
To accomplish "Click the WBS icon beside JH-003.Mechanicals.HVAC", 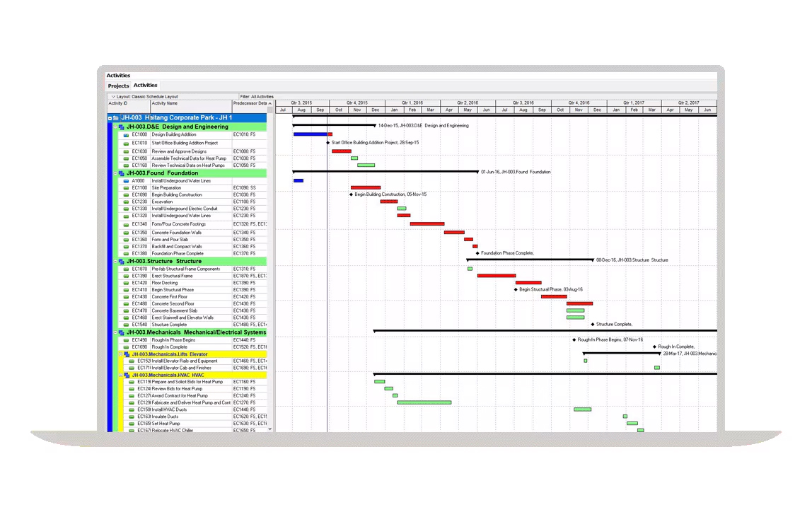I will [x=127, y=376].
